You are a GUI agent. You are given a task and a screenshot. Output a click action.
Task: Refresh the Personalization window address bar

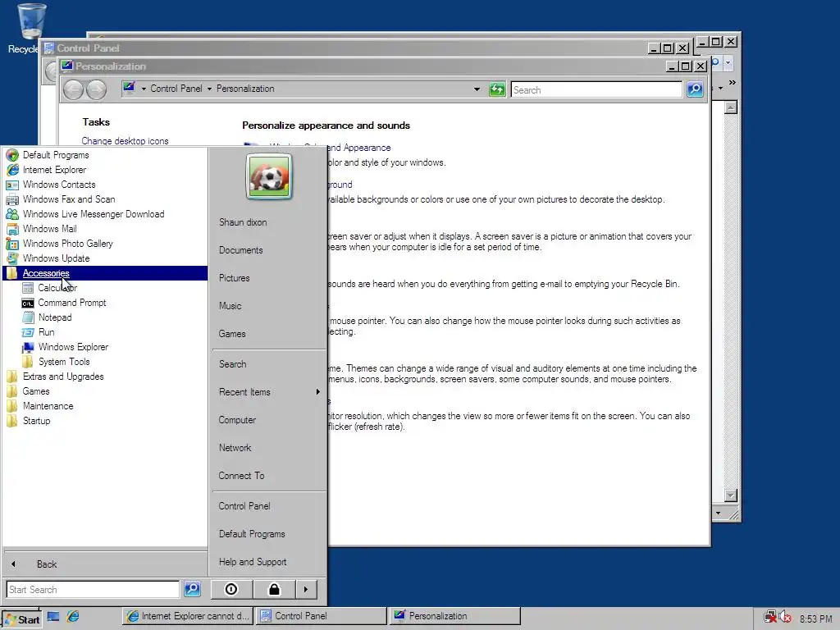coord(497,89)
